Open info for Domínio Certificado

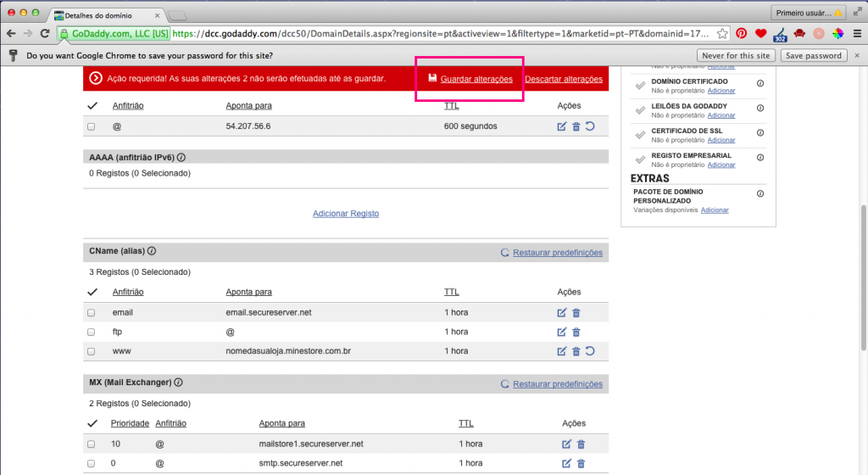(x=760, y=84)
